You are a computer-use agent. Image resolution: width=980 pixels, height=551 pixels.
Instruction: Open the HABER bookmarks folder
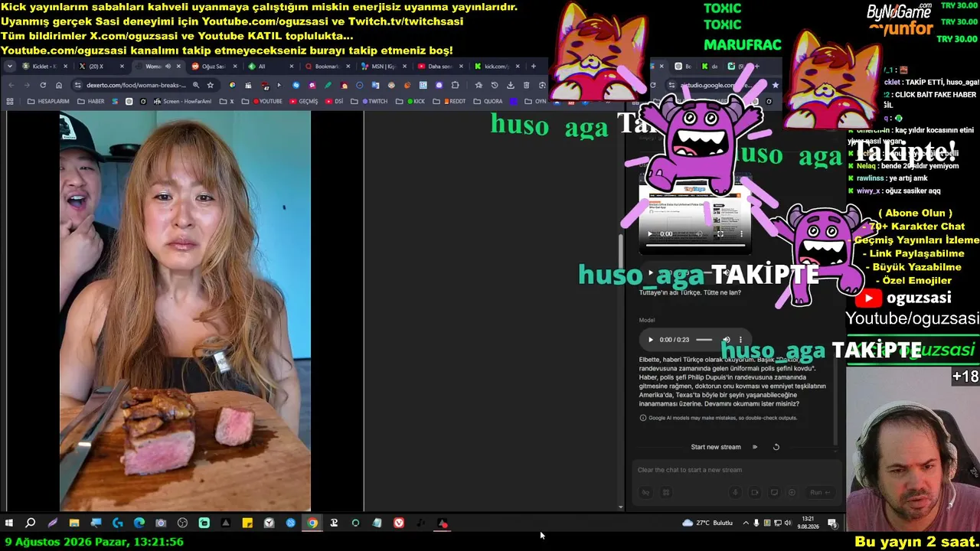click(x=91, y=101)
